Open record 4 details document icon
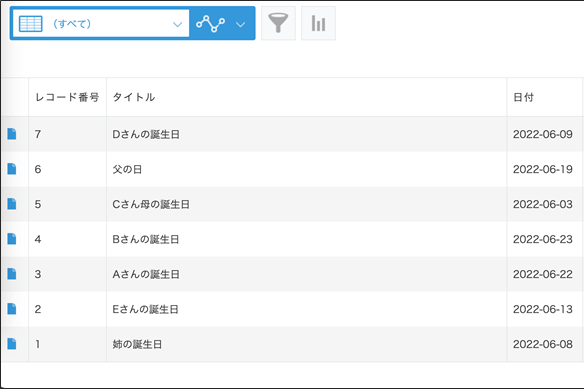 click(12, 239)
